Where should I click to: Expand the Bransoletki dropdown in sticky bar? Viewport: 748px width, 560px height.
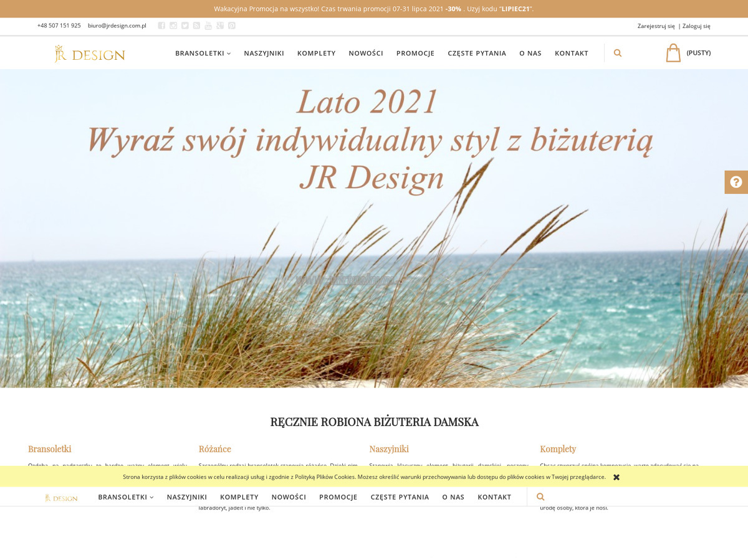pos(126,497)
